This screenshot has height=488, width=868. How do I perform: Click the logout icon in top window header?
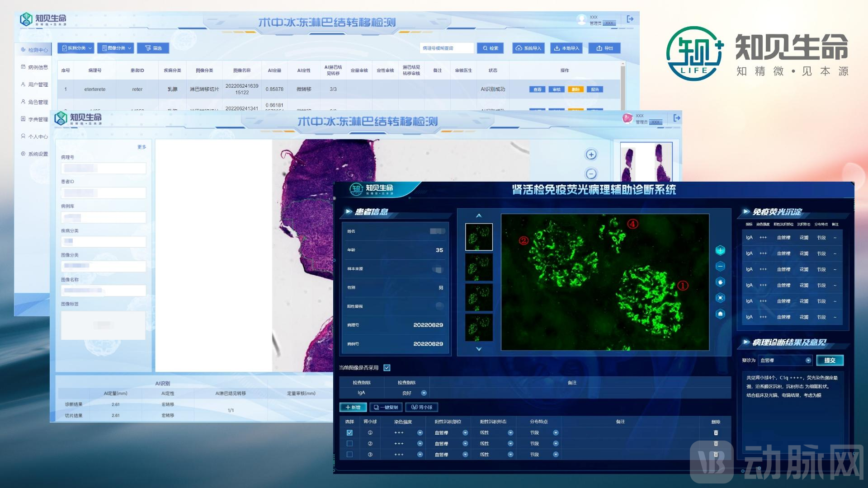[630, 19]
